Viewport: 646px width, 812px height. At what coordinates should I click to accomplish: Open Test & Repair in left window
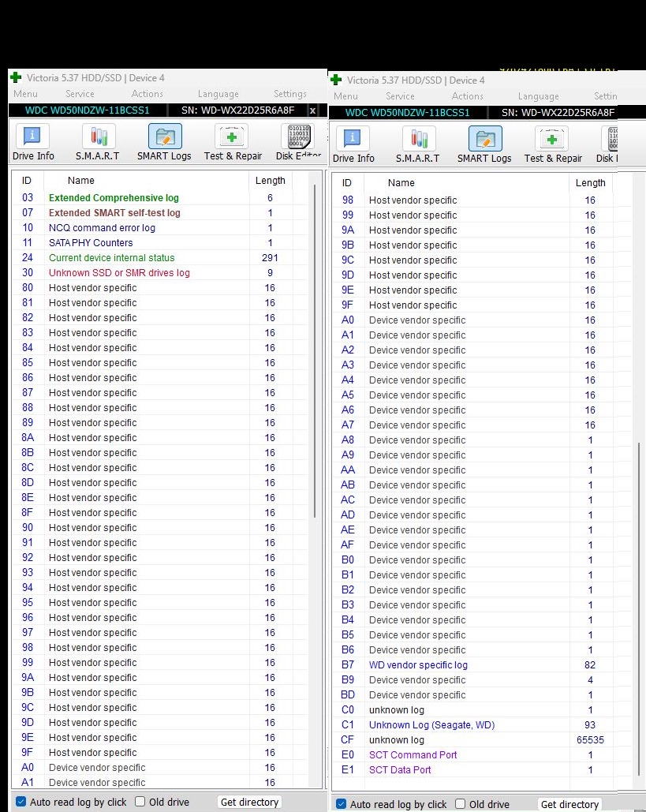click(233, 142)
